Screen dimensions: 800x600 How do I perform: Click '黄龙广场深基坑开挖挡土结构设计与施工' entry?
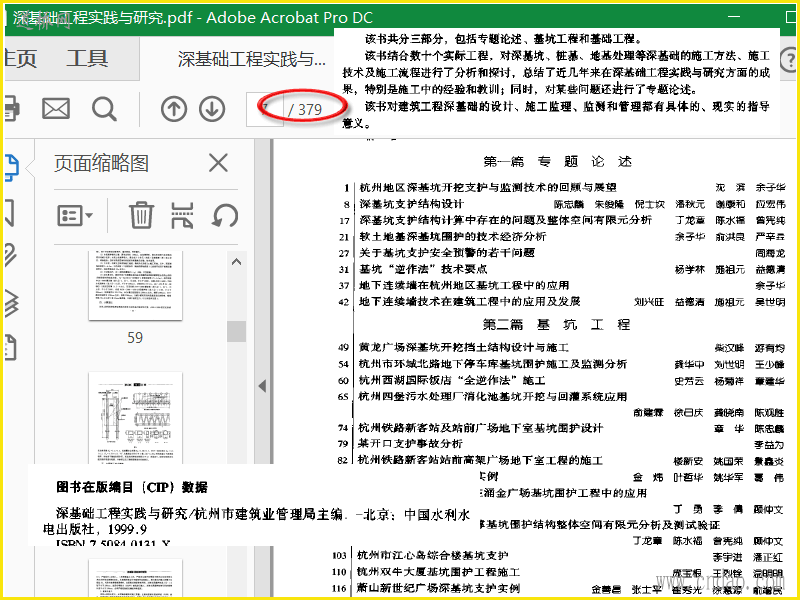tap(463, 347)
